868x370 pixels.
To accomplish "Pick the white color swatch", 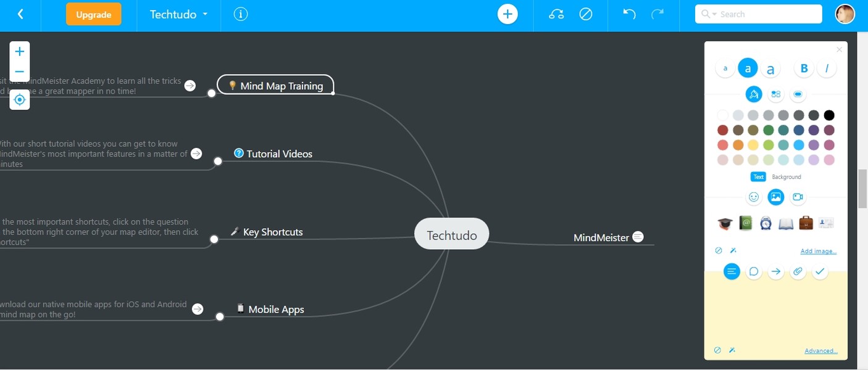I will point(723,115).
